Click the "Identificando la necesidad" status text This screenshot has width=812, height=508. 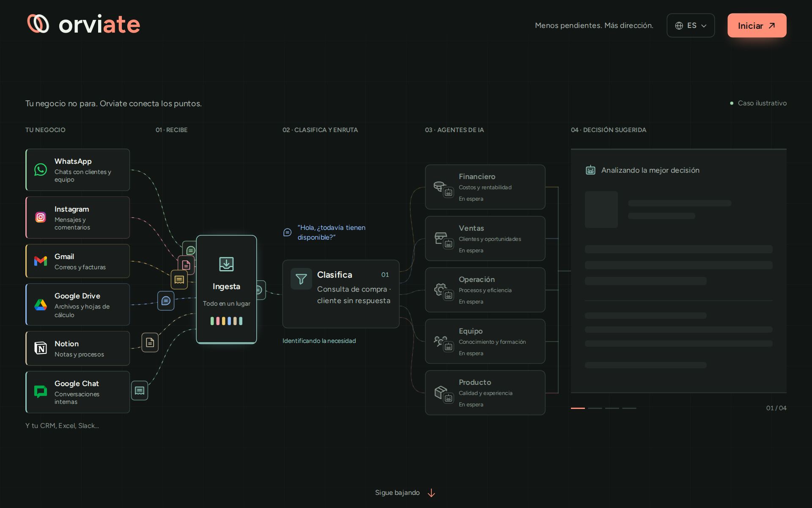[x=319, y=341]
